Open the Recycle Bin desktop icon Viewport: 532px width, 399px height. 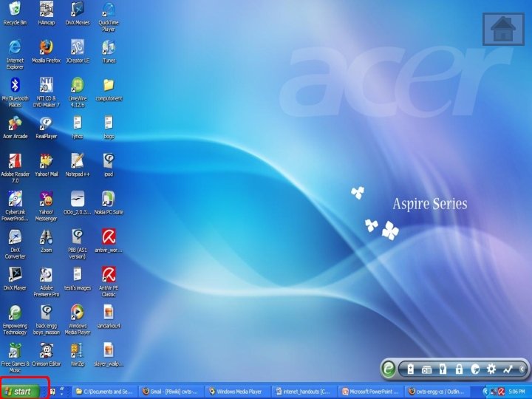(15, 9)
